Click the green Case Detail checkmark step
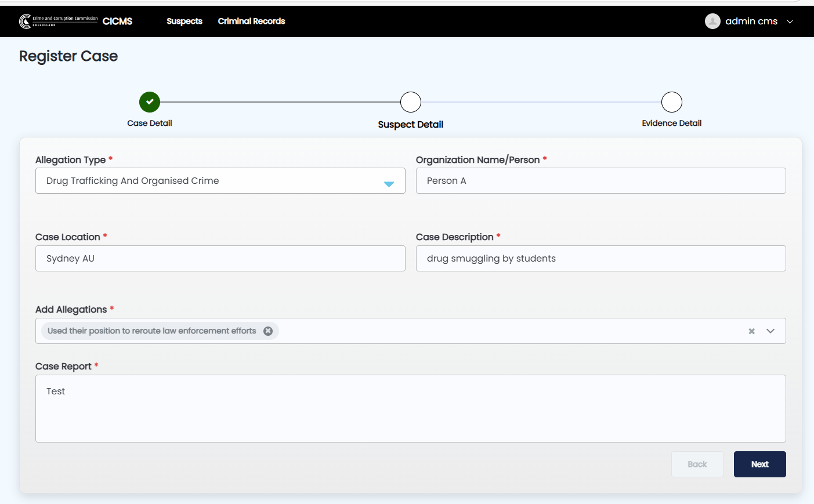This screenshot has width=814, height=504. 150,102
